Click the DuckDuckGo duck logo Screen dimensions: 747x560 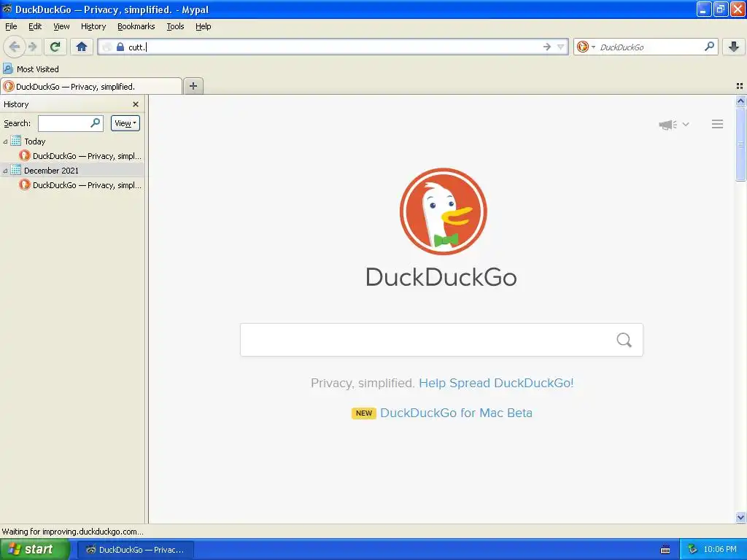click(x=443, y=211)
